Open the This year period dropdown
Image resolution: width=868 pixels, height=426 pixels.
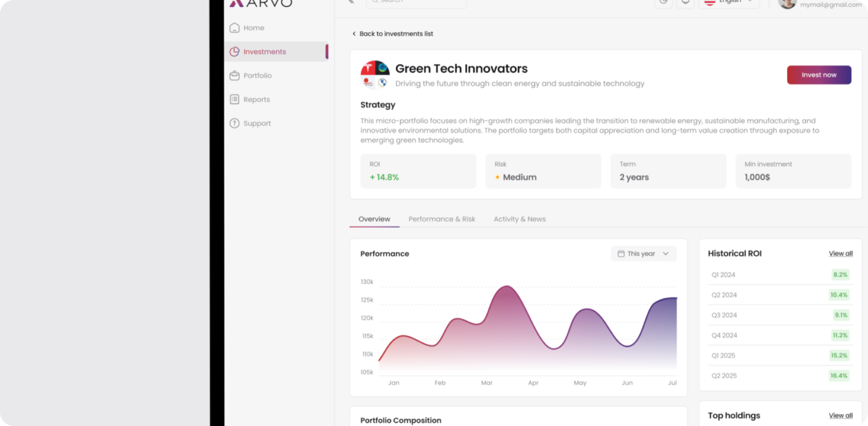coord(644,254)
